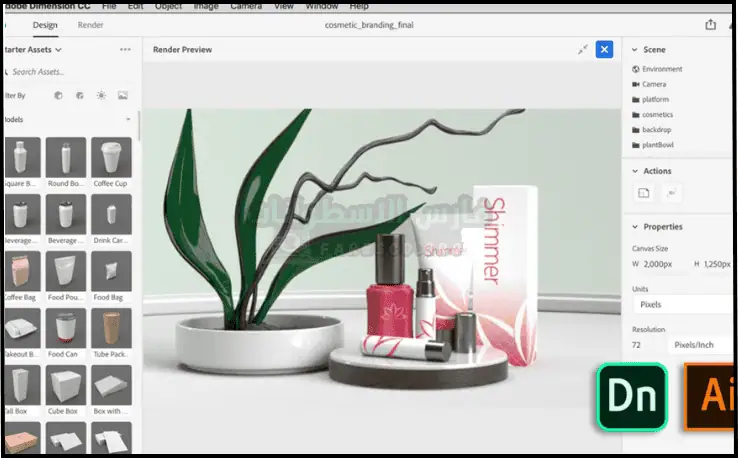Open the assets panel three-dot menu
This screenshot has width=738, height=458.
coord(125,49)
